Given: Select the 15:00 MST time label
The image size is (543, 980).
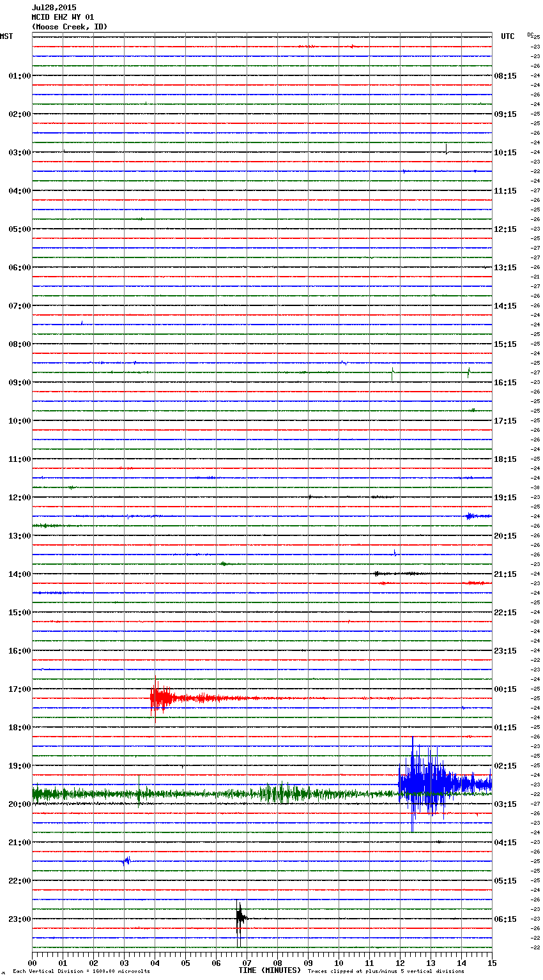Looking at the screenshot, I should (x=19, y=612).
